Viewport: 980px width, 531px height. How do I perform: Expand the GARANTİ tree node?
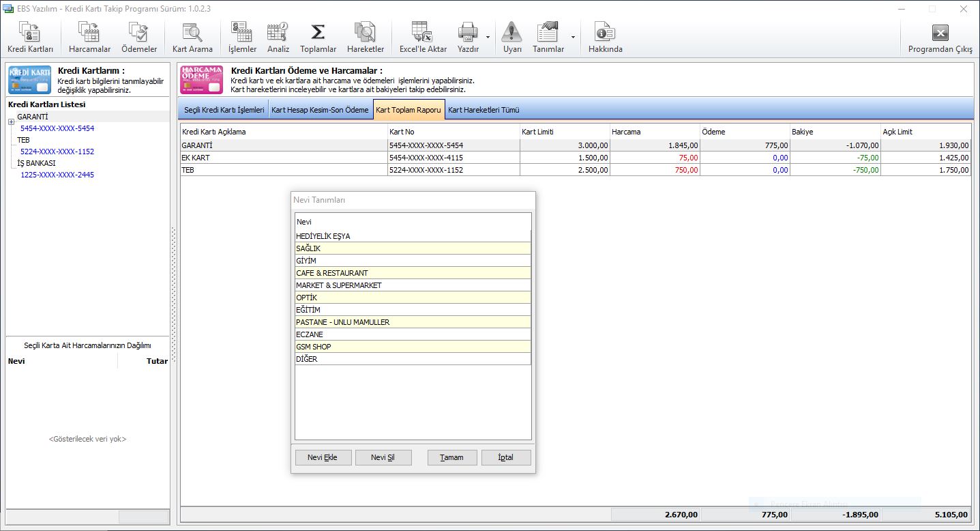(x=11, y=122)
